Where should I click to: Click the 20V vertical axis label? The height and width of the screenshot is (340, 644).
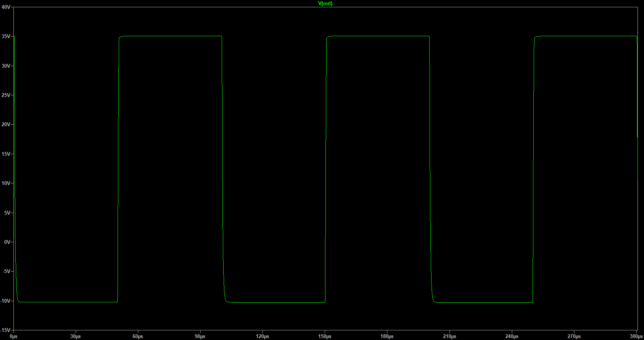tap(6, 124)
